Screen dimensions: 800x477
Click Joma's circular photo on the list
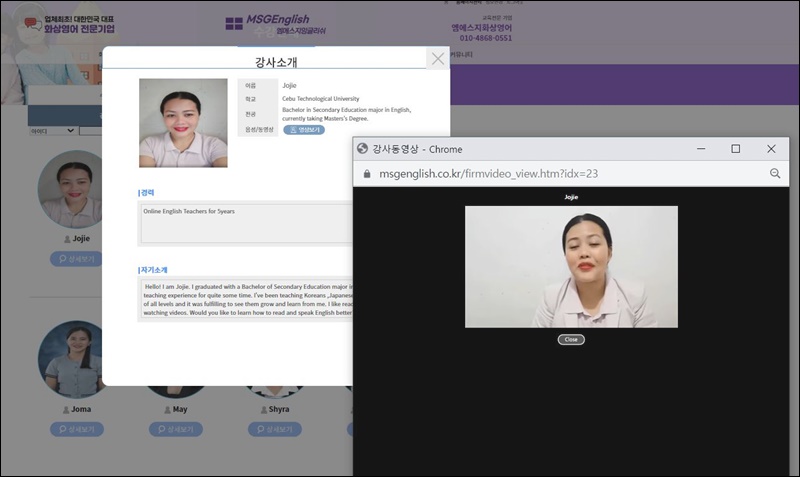(x=71, y=360)
